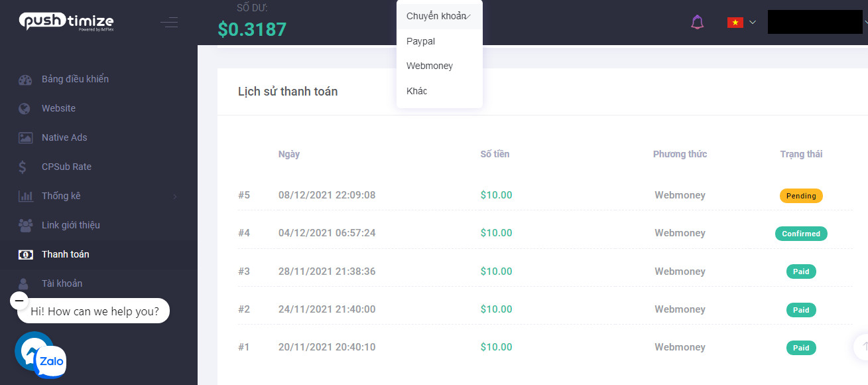This screenshot has width=868, height=385.
Task: Click the Confirmed status badge
Action: [801, 234]
